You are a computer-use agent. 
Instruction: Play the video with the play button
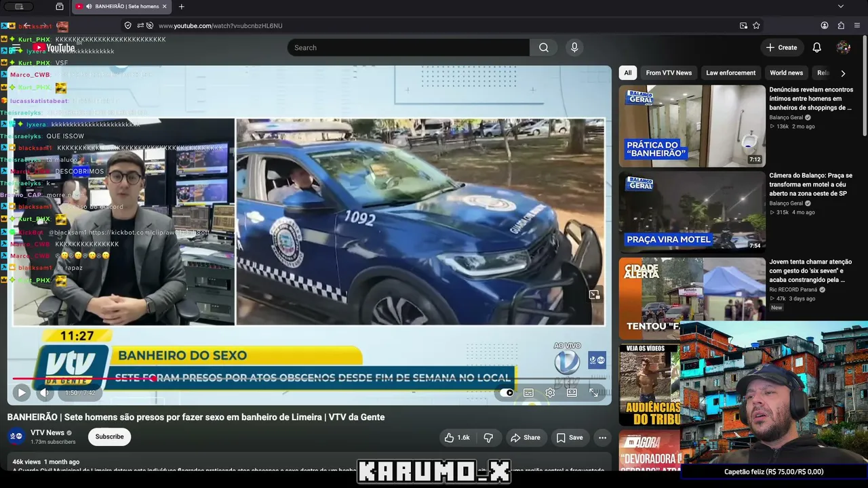[21, 392]
